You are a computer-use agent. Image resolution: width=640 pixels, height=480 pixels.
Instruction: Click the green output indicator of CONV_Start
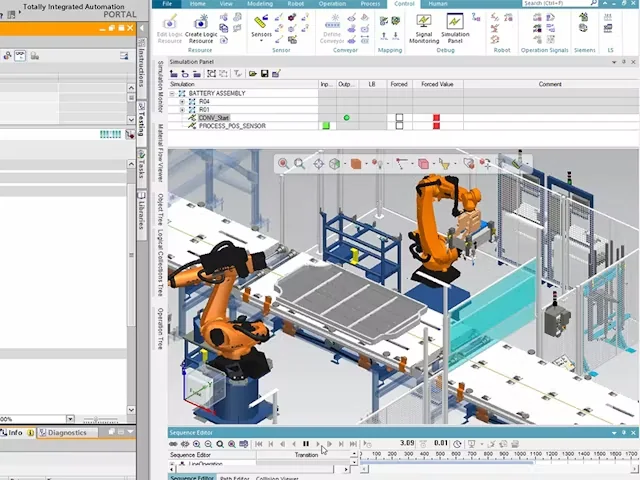[x=347, y=118]
